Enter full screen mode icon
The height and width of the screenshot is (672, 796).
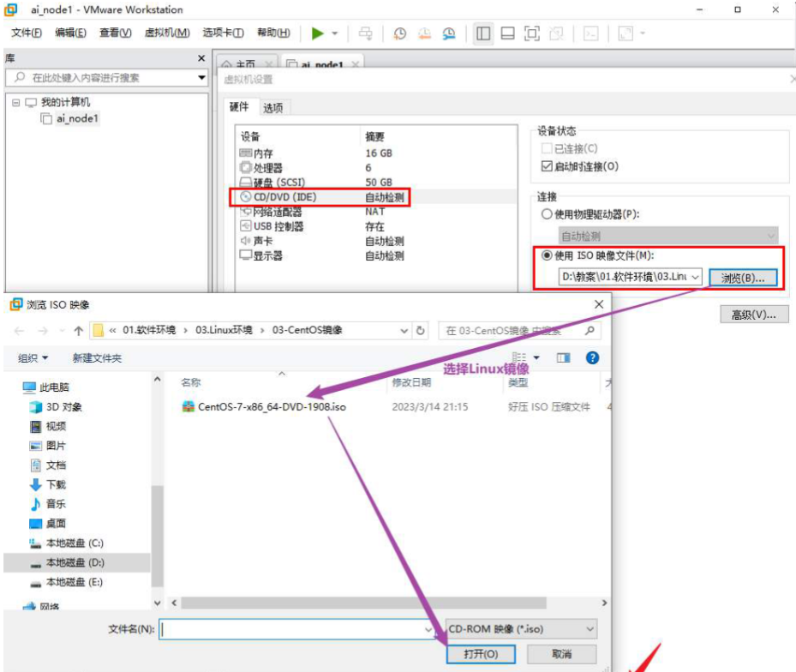pyautogui.click(x=531, y=33)
